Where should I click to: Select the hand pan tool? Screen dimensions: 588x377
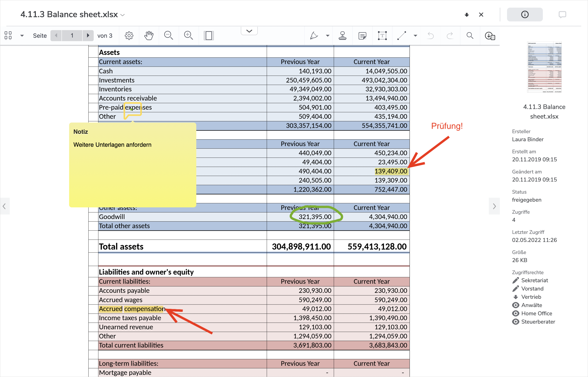[x=149, y=36]
